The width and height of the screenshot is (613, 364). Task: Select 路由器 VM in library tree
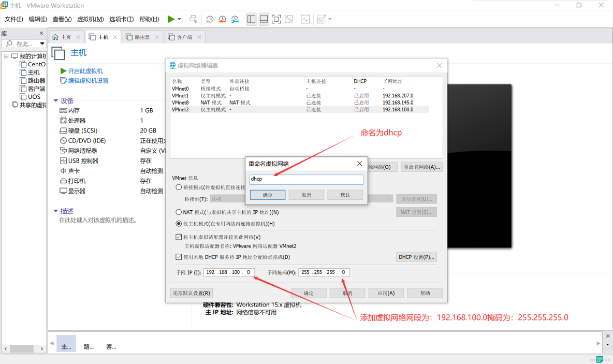coord(33,81)
